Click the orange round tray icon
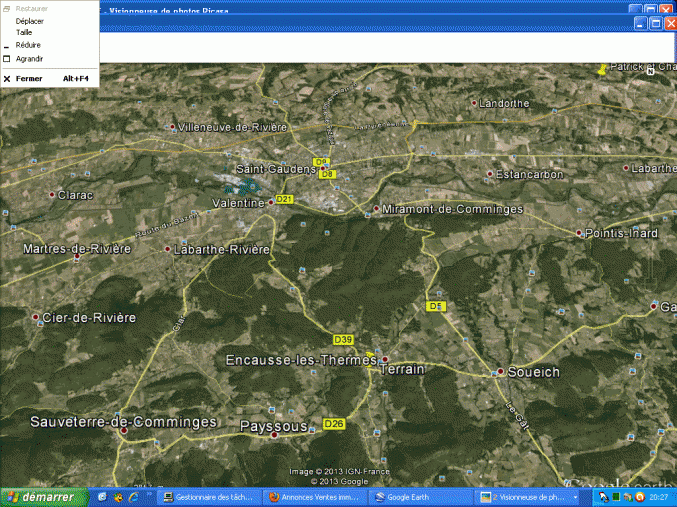 click(x=640, y=497)
